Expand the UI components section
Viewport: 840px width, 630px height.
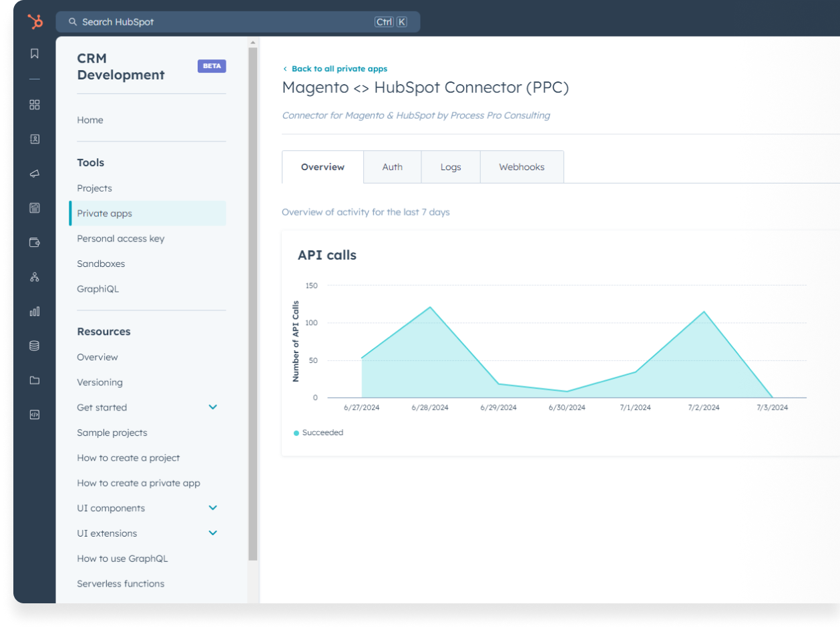point(213,508)
